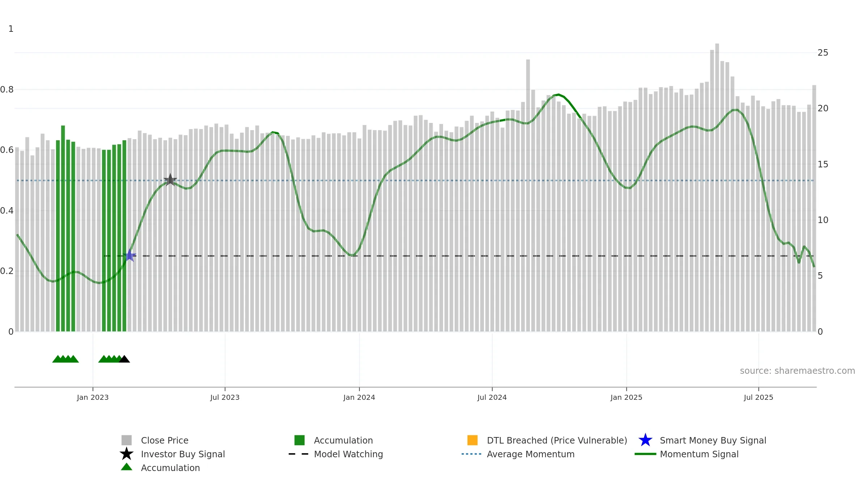Click the blue star icon in legend
868x488 pixels.
tap(645, 440)
